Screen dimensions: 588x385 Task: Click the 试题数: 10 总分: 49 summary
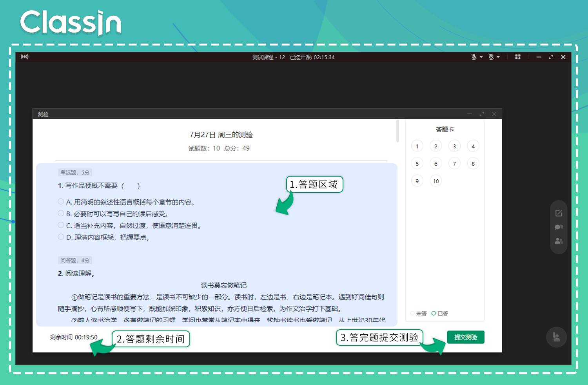pyautogui.click(x=219, y=148)
